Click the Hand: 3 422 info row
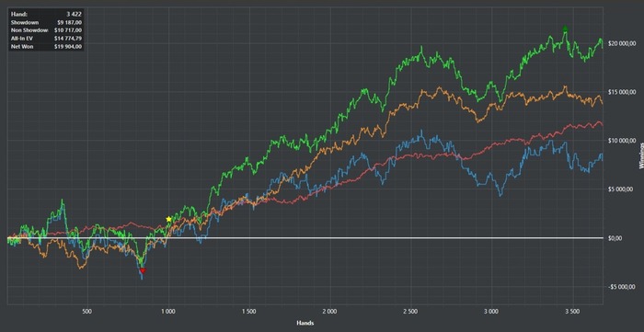The image size is (644, 332). point(46,14)
